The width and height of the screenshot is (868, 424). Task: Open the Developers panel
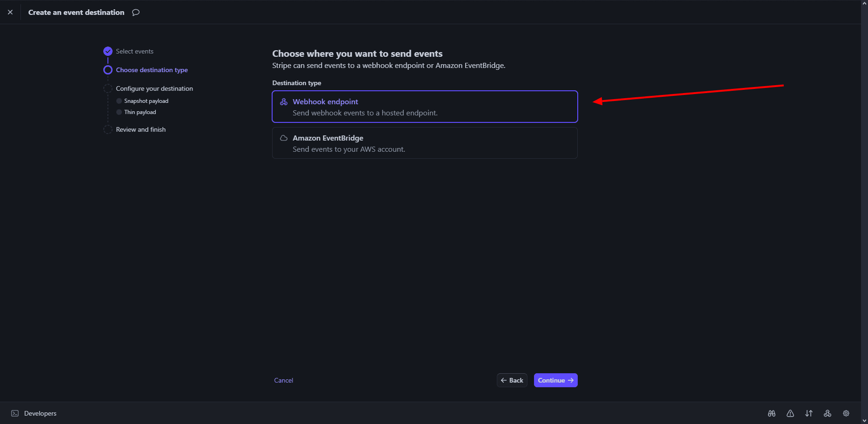point(40,413)
